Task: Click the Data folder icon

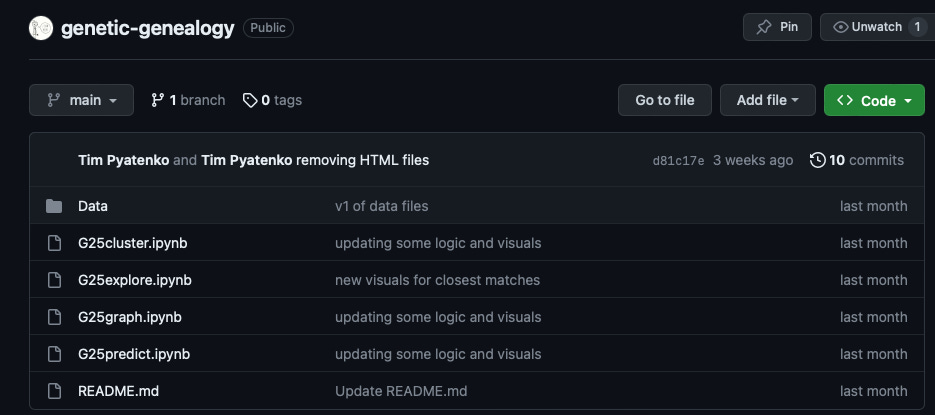Action: coord(54,206)
